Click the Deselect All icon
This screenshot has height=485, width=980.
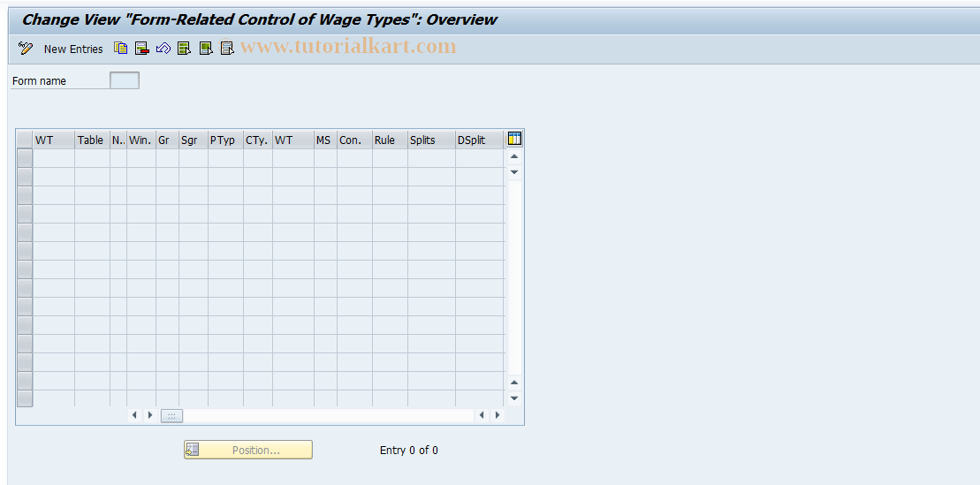[x=227, y=48]
